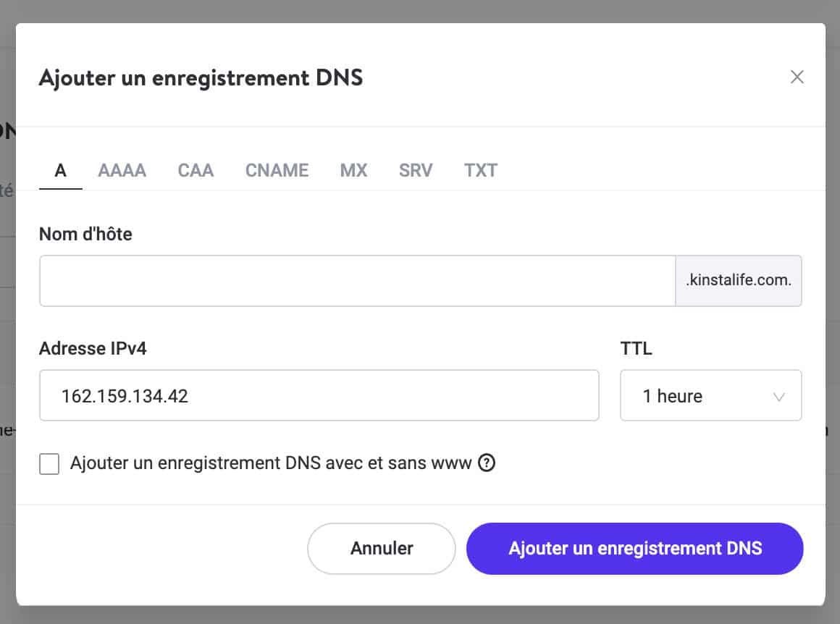Image resolution: width=840 pixels, height=624 pixels.
Task: Open the TTL dropdown showing 1 heure
Action: point(710,395)
